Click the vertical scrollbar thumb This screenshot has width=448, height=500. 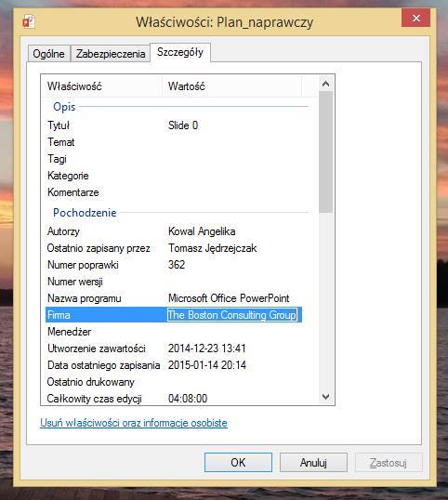[x=325, y=152]
